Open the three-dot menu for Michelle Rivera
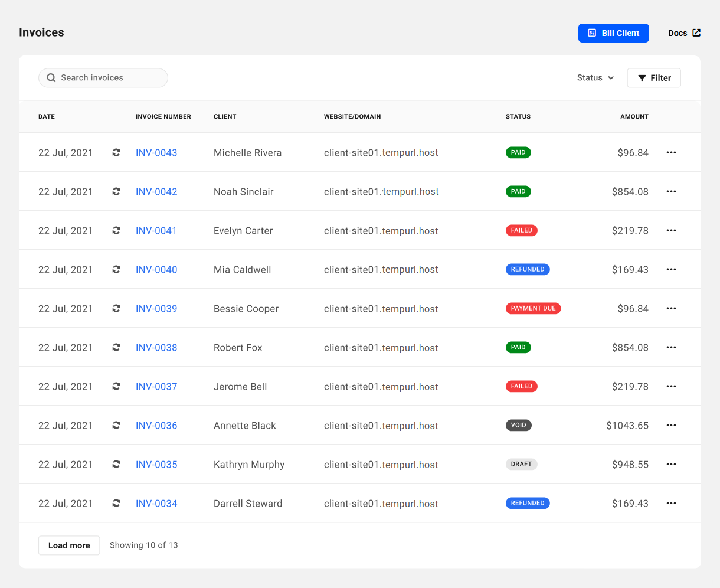The image size is (720, 588). [671, 152]
